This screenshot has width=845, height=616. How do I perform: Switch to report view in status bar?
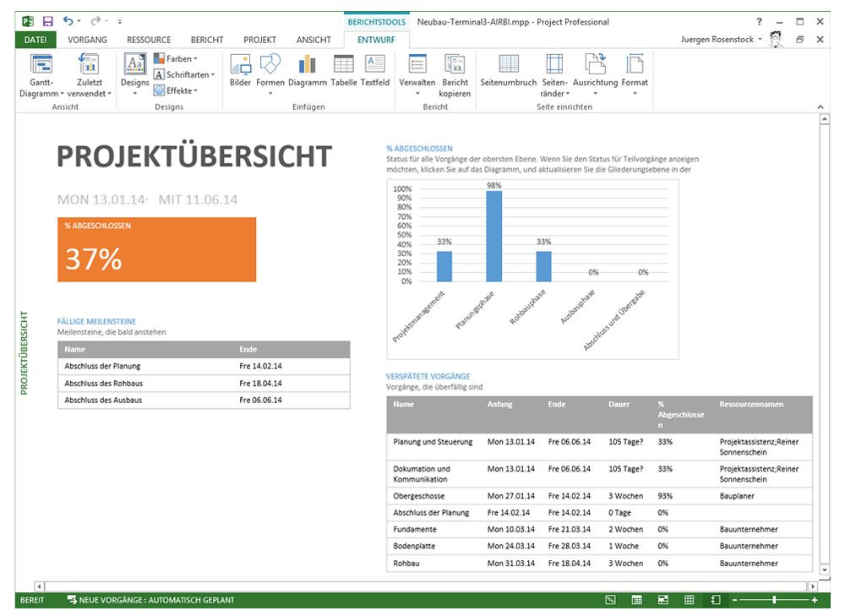point(715,600)
